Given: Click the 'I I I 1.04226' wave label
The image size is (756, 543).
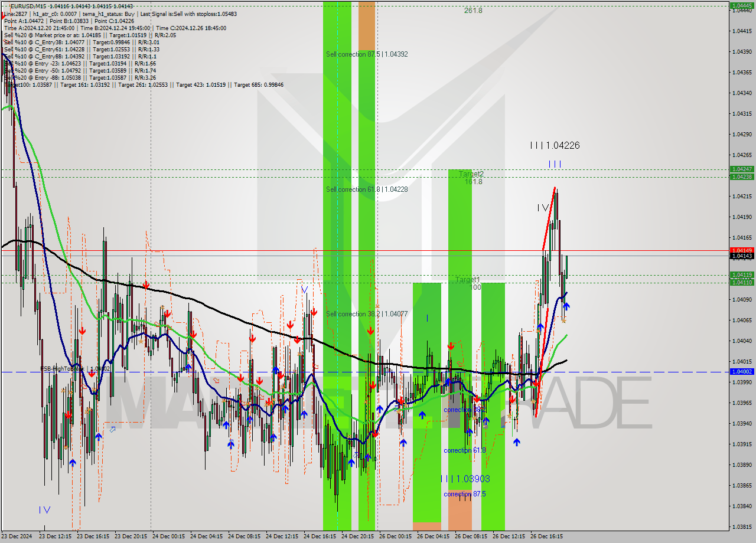Looking at the screenshot, I should coord(555,145).
